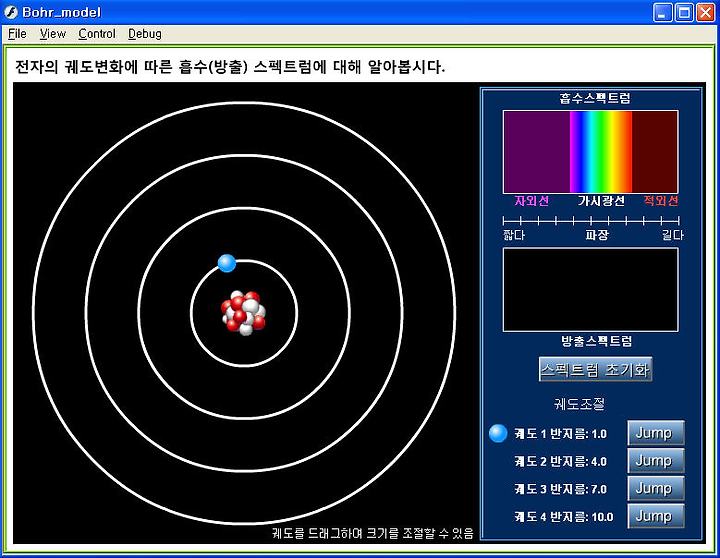Open the View menu
Screen dimensions: 720x558
pyautogui.click(x=52, y=34)
